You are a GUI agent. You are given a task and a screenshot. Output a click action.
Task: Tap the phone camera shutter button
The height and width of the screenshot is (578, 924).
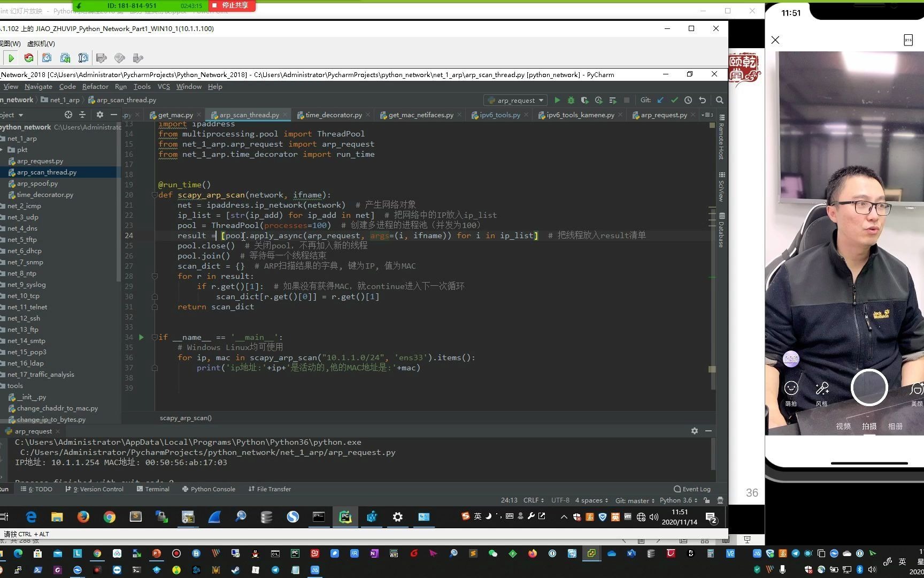pyautogui.click(x=869, y=387)
